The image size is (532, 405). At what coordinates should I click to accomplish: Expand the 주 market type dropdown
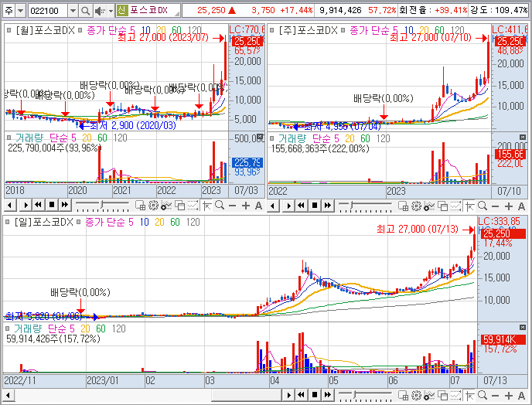21,11
